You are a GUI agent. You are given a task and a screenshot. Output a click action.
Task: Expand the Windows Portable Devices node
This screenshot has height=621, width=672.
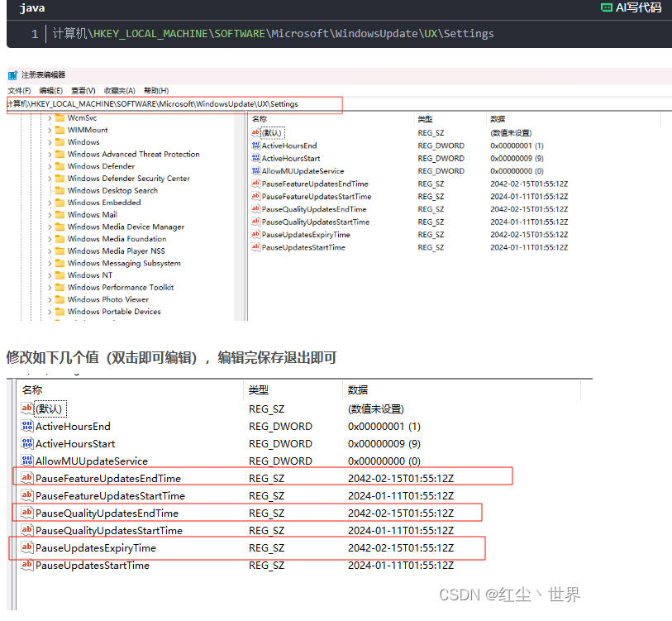click(x=50, y=312)
